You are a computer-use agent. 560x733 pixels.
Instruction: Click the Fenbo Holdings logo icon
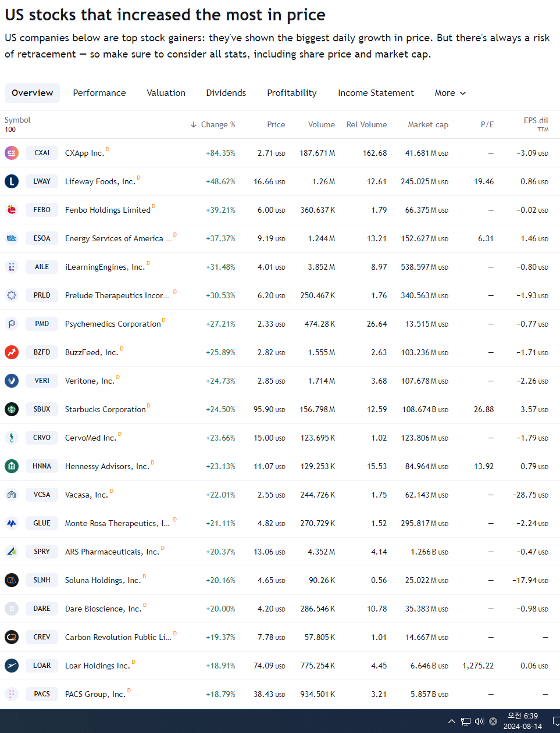(12, 210)
